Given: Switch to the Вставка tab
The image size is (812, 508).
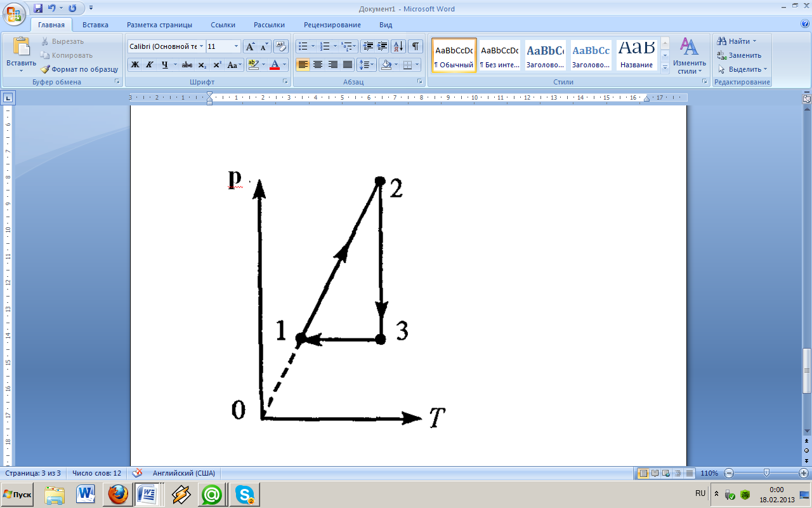Looking at the screenshot, I should pos(95,25).
